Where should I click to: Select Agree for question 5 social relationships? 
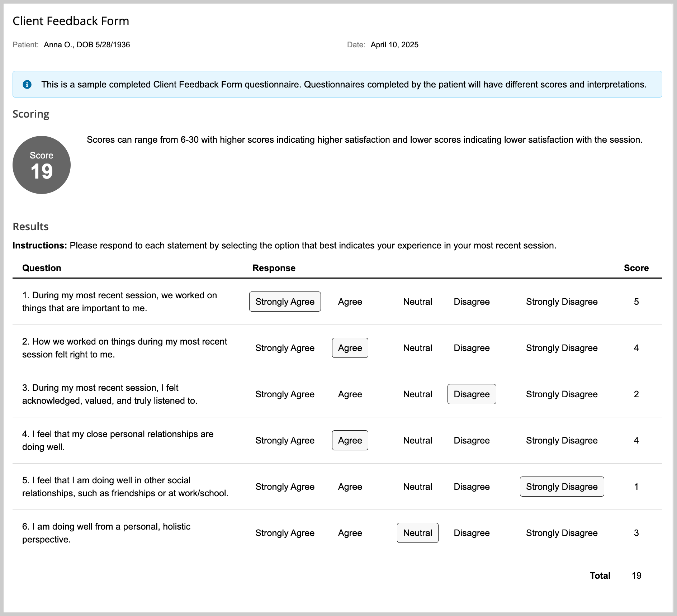coord(350,487)
